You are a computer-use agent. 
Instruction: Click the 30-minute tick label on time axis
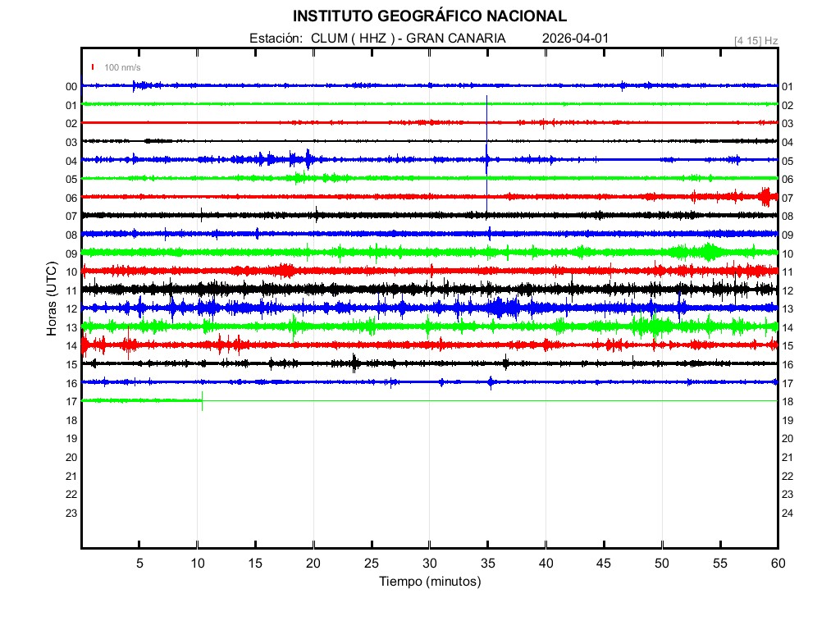click(x=430, y=564)
